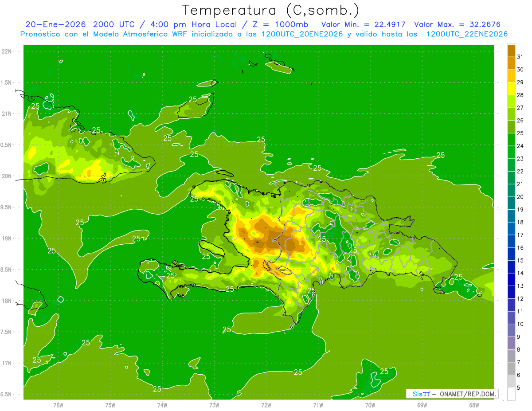Click the 9.5N latitude axis label
Screen dimensions: 532x411
6,207
